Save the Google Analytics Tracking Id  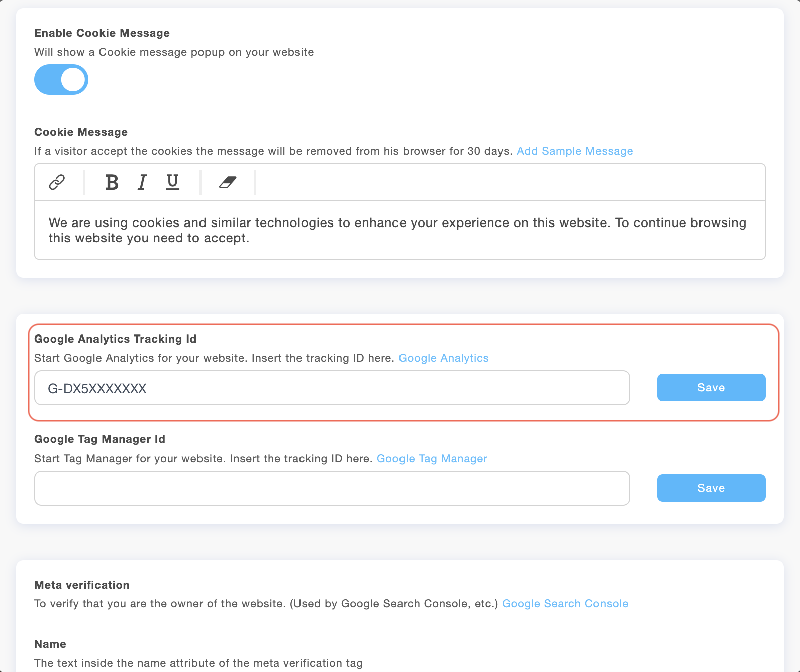coord(711,387)
